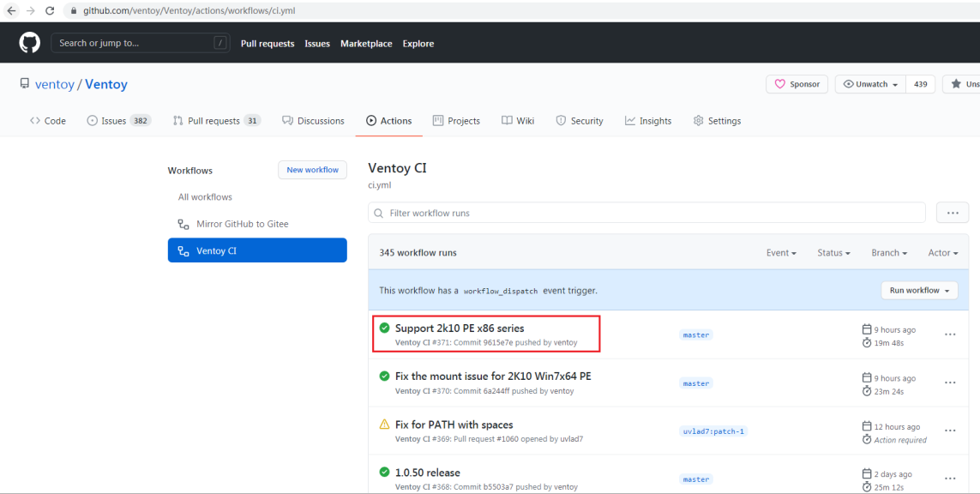Viewport: 980px width, 494px height.
Task: Open the 1.0.50 release run
Action: 428,473
